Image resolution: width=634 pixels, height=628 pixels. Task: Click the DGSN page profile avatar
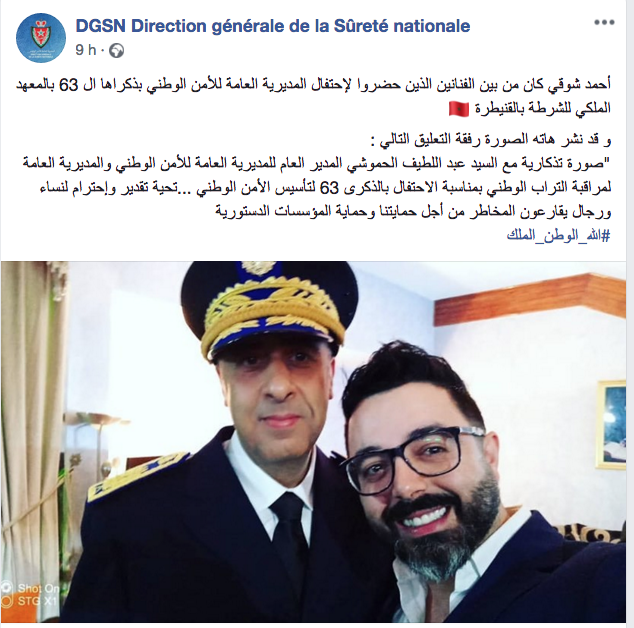[x=41, y=38]
